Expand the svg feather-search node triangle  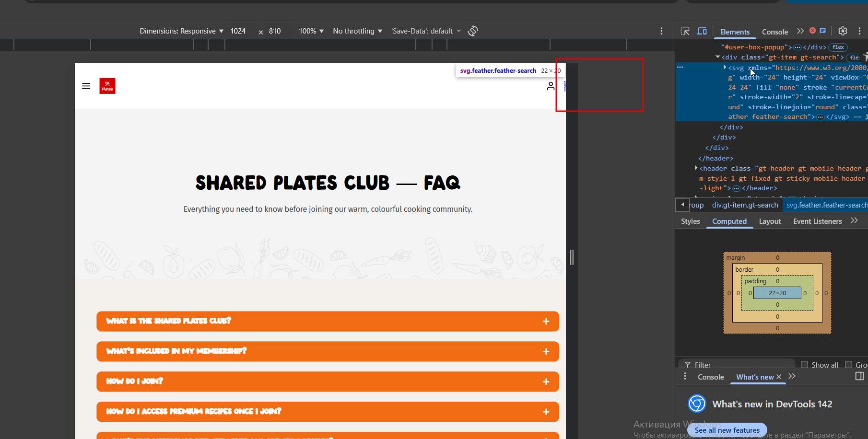coord(725,67)
